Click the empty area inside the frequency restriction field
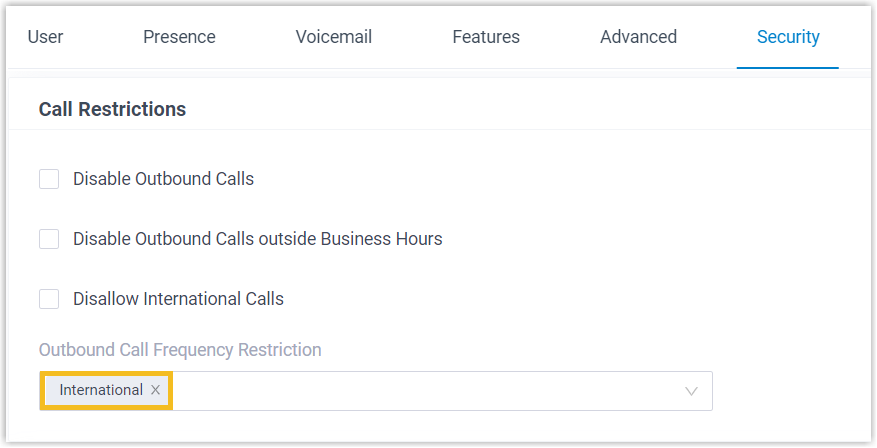The image size is (877, 448). coord(420,391)
